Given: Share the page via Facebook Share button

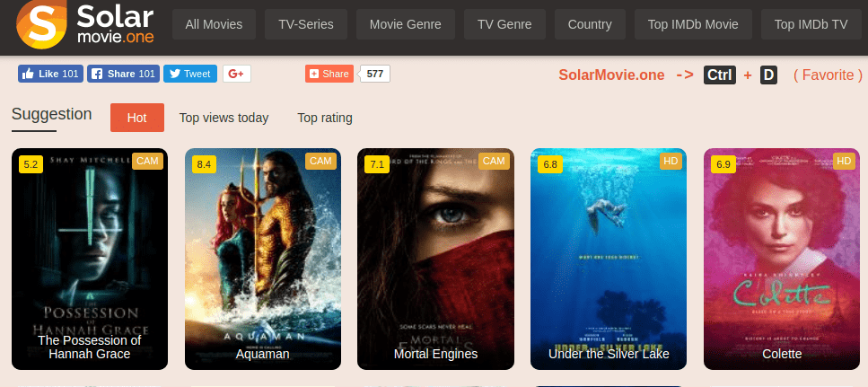Looking at the screenshot, I should click(123, 74).
